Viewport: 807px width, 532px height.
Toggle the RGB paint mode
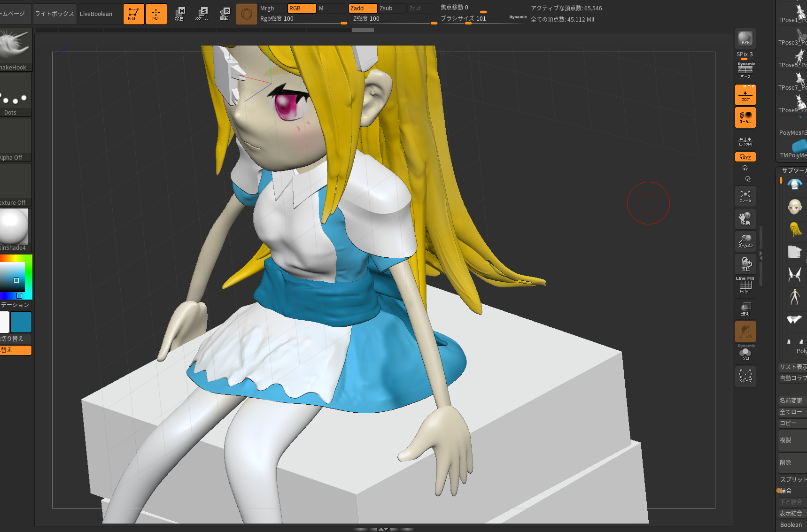click(302, 8)
